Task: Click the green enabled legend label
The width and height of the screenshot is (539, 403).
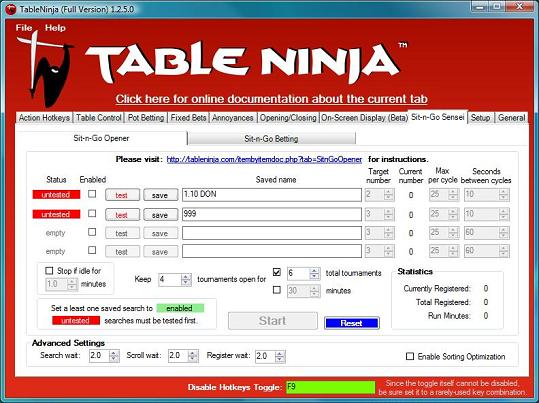Action: click(x=180, y=308)
